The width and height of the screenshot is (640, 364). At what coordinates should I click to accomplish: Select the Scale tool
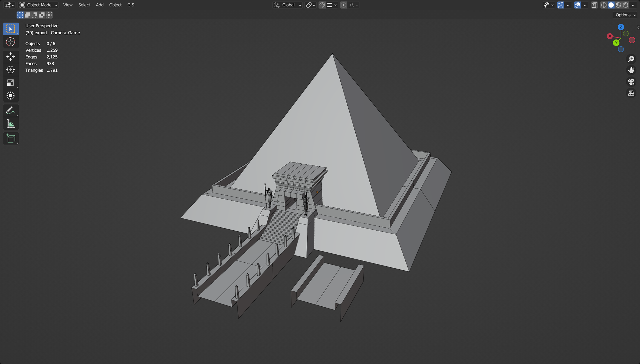point(11,83)
